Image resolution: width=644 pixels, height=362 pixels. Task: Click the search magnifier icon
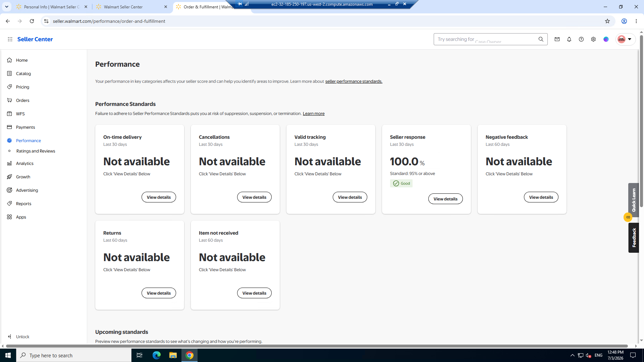541,39
